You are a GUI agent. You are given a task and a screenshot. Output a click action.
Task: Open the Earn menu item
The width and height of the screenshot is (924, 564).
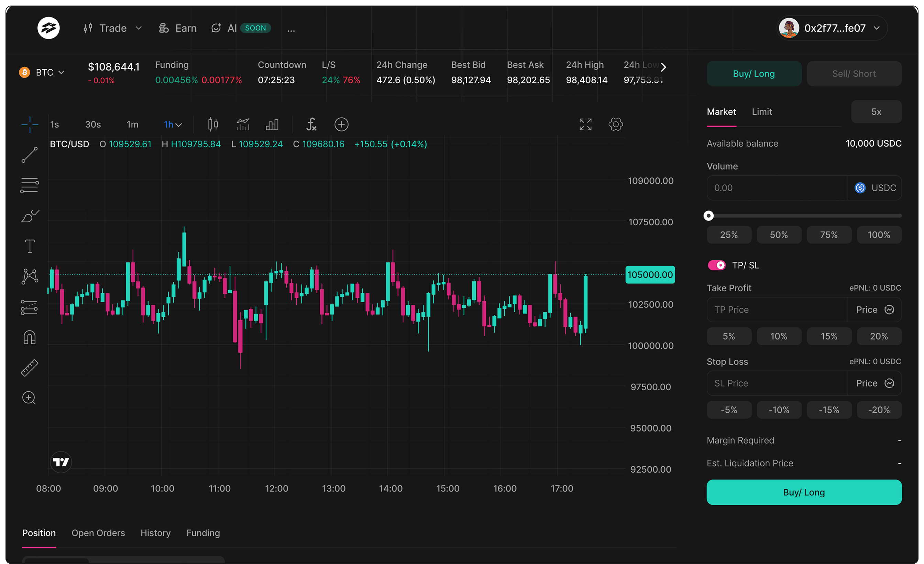click(177, 28)
